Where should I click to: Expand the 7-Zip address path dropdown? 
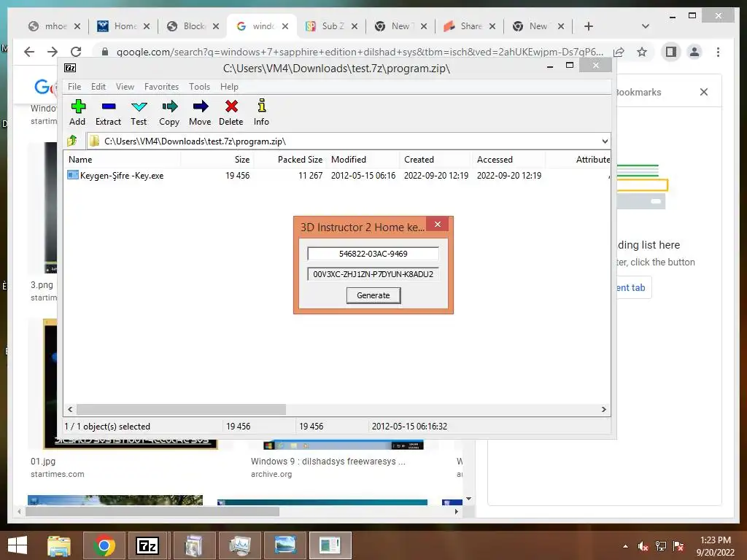(605, 141)
